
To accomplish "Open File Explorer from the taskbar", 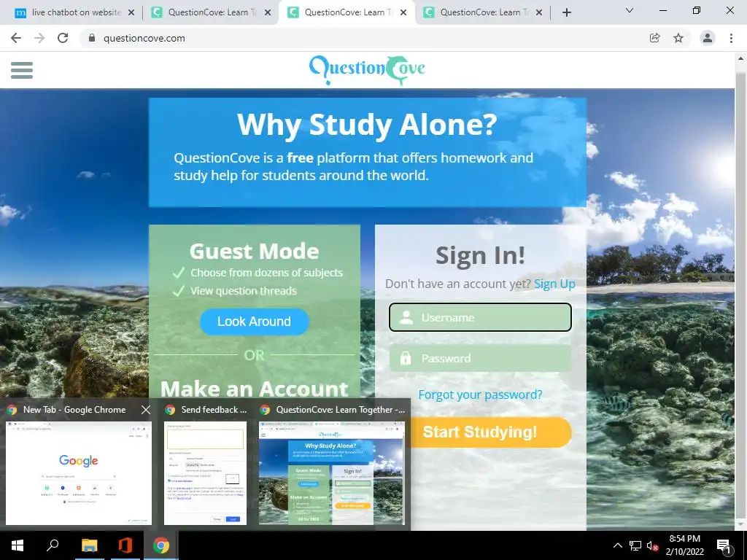I will [89, 545].
